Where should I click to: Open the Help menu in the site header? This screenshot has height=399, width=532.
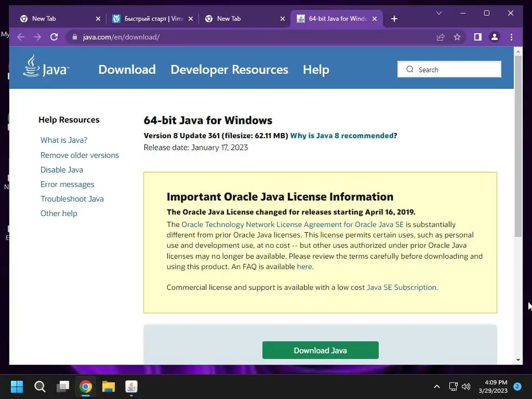pyautogui.click(x=316, y=70)
